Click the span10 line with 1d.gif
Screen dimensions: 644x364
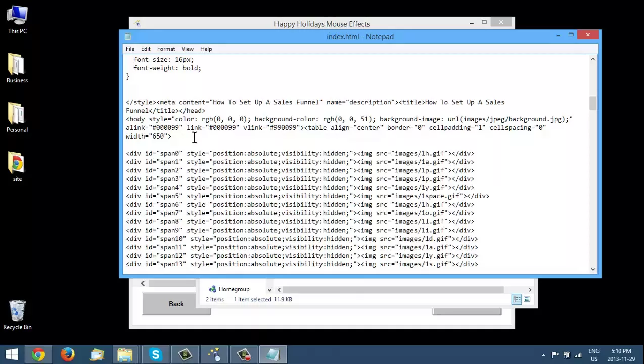302,239
